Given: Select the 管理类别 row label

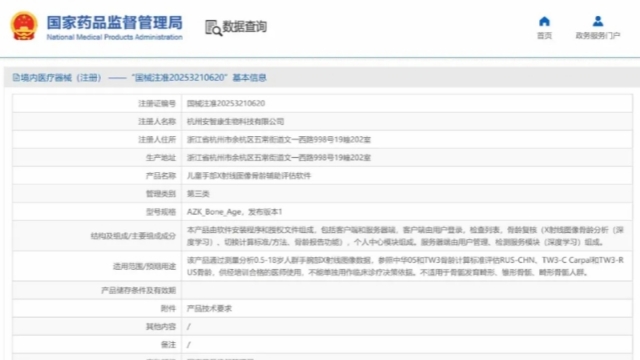Looking at the screenshot, I should (x=161, y=194).
